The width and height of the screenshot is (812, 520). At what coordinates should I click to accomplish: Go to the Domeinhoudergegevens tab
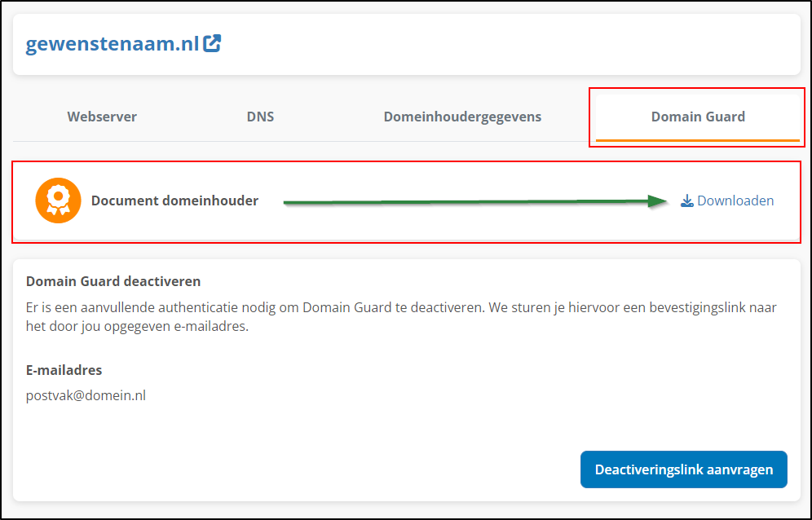coord(462,117)
